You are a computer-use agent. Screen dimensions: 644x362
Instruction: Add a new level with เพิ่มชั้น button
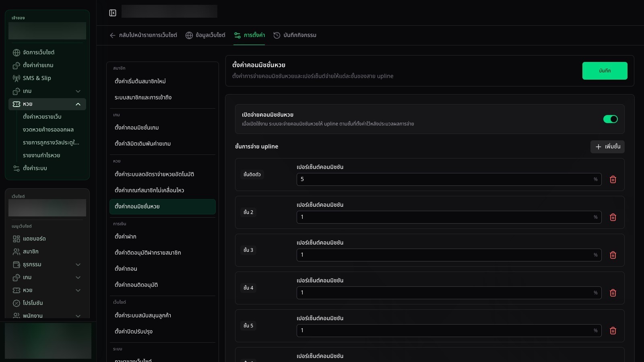tap(607, 147)
